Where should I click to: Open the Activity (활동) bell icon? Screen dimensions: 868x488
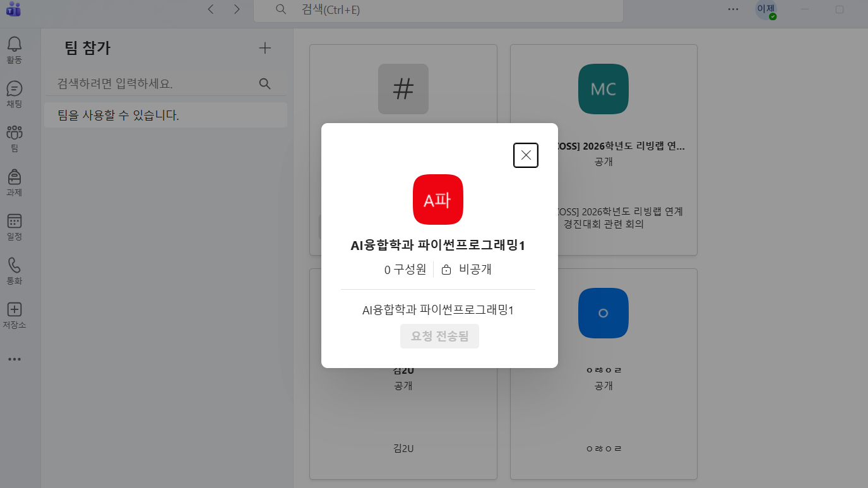(14, 49)
